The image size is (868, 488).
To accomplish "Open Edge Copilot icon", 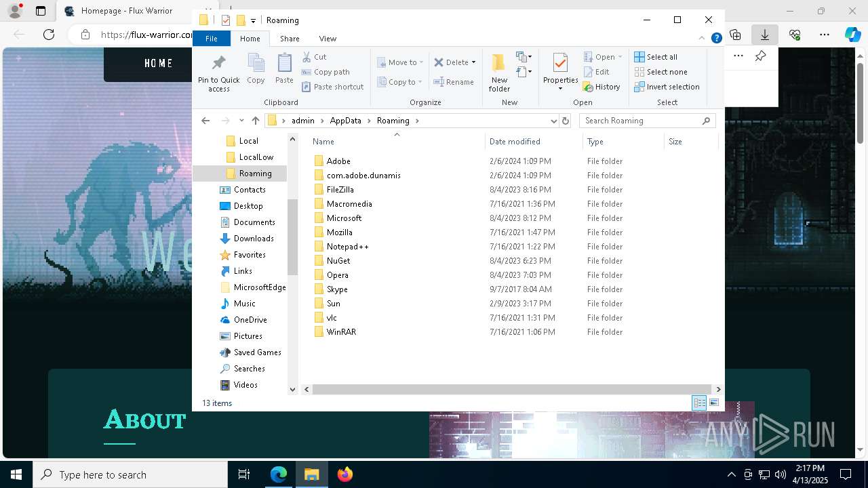I will point(852,35).
